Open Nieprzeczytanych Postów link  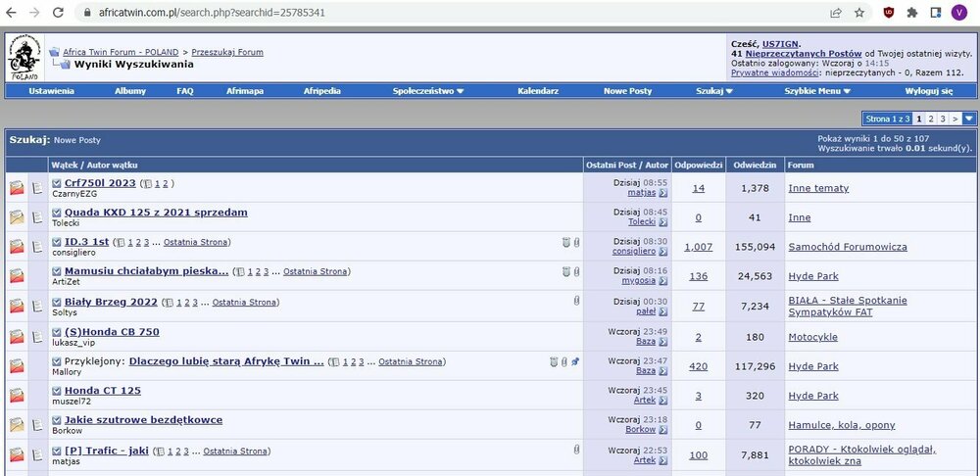point(804,54)
